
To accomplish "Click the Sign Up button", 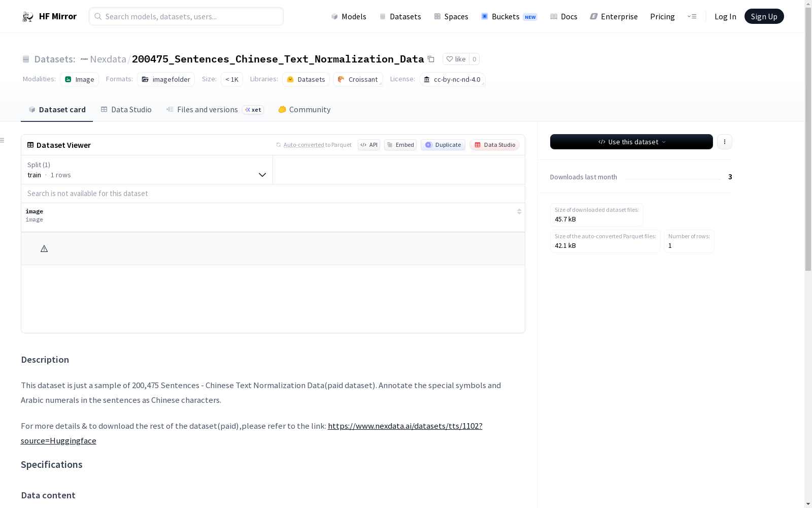I will [764, 16].
